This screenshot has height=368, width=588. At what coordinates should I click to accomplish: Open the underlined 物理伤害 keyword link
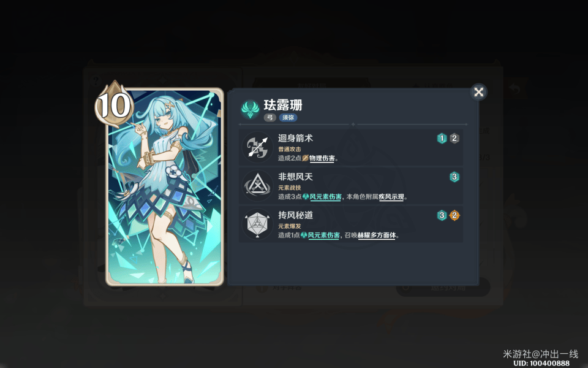(x=322, y=158)
